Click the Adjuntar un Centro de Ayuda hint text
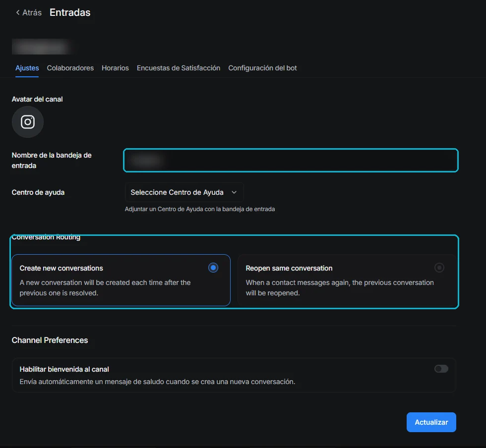 (200, 209)
